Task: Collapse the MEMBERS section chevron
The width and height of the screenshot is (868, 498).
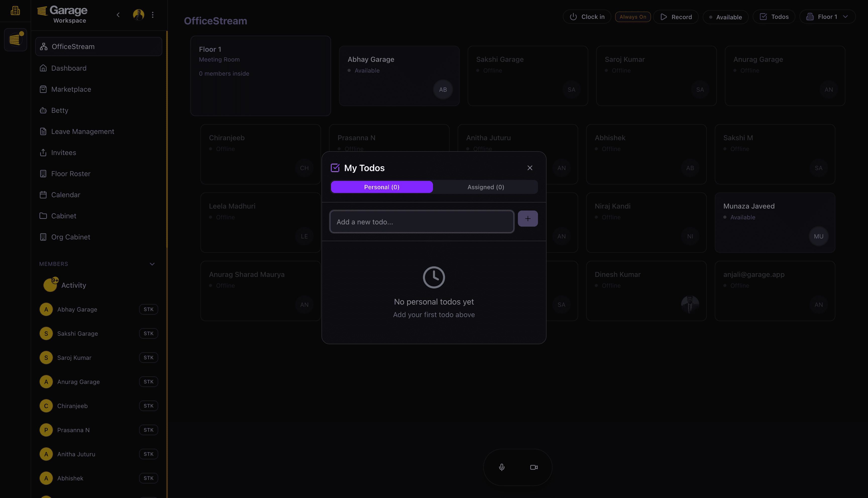Action: coord(152,264)
